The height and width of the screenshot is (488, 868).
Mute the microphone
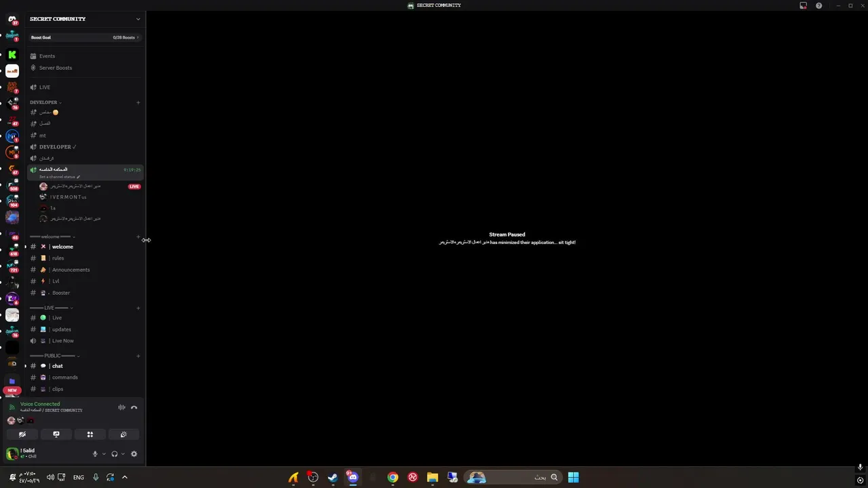pos(95,454)
